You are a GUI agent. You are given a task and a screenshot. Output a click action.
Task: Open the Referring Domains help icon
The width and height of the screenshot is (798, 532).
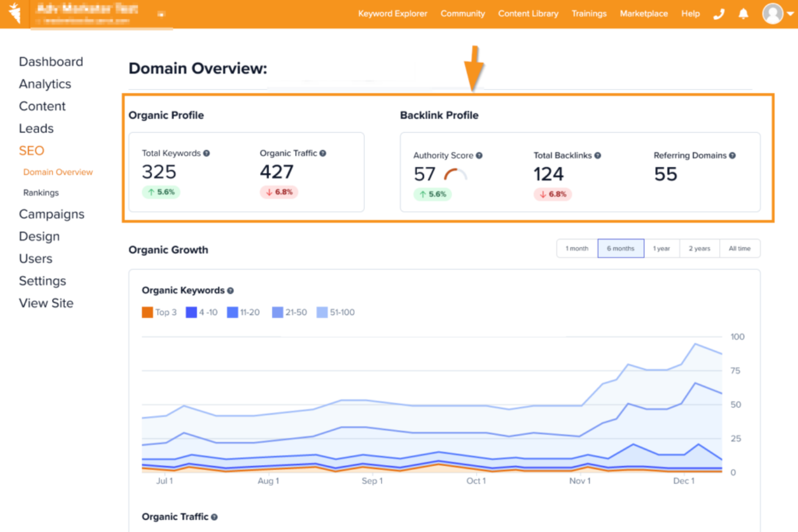732,155
